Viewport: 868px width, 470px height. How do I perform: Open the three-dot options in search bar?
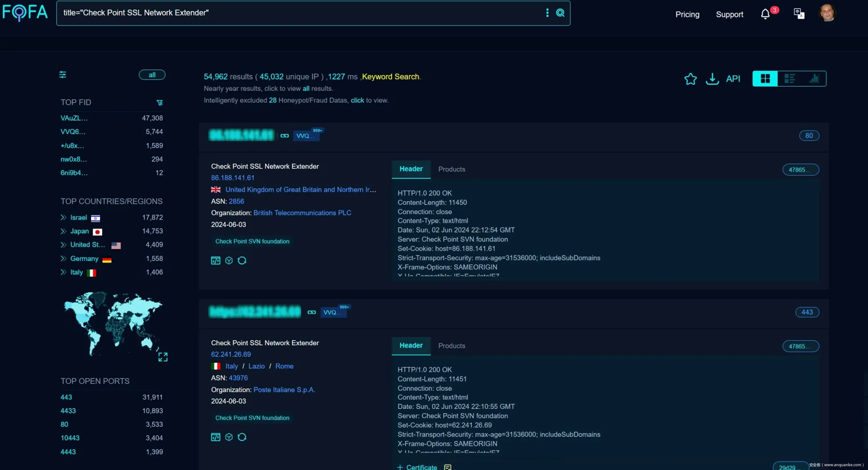[547, 13]
